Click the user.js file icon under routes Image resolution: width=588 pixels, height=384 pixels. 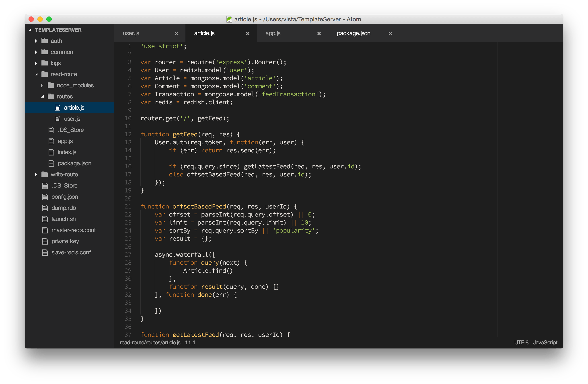(57, 118)
